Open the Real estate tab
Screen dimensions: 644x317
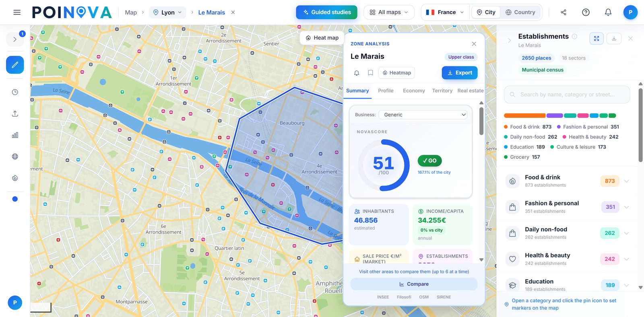tap(471, 91)
